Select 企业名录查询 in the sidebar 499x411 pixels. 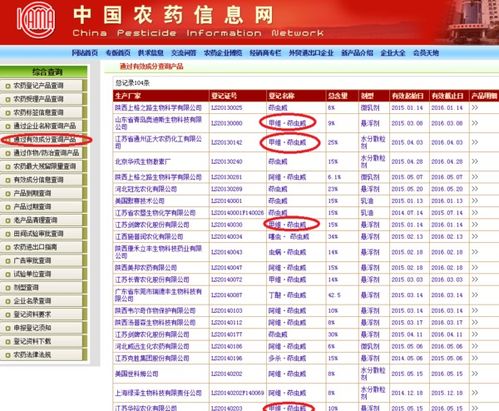32,301
